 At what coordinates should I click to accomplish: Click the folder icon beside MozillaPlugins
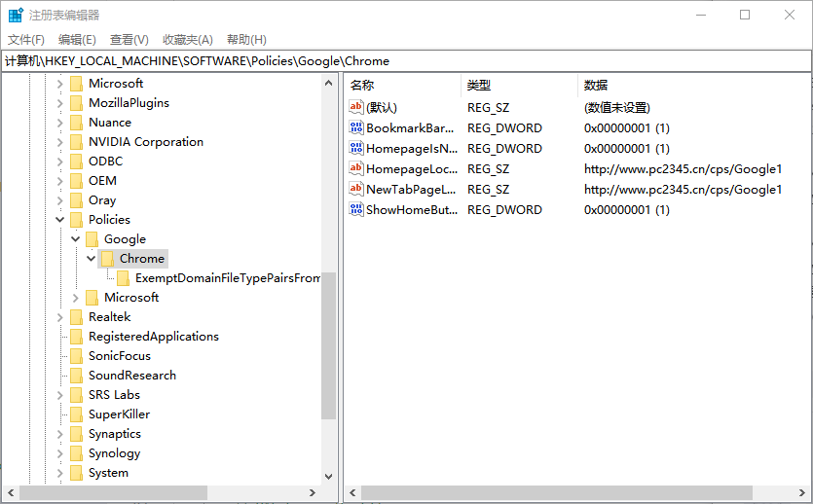(76, 103)
